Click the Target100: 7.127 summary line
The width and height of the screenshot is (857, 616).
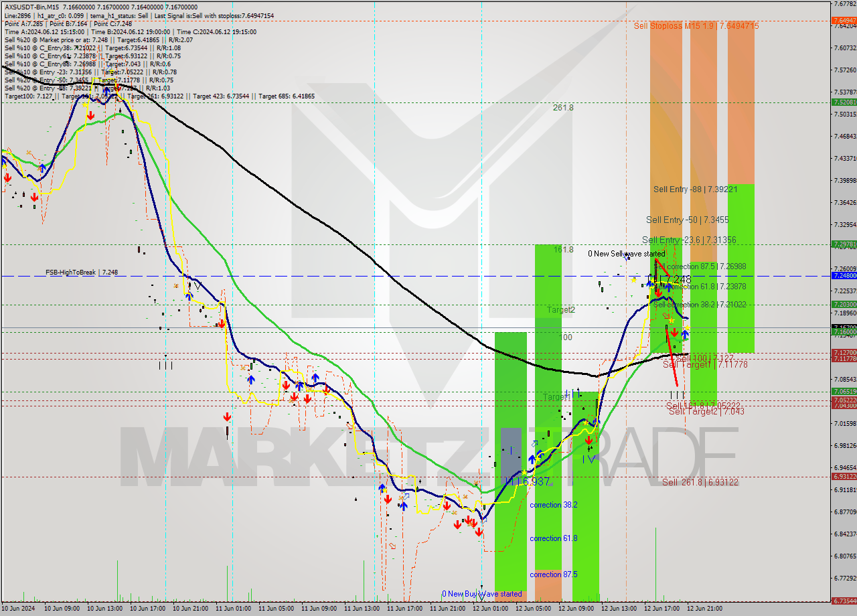point(159,96)
